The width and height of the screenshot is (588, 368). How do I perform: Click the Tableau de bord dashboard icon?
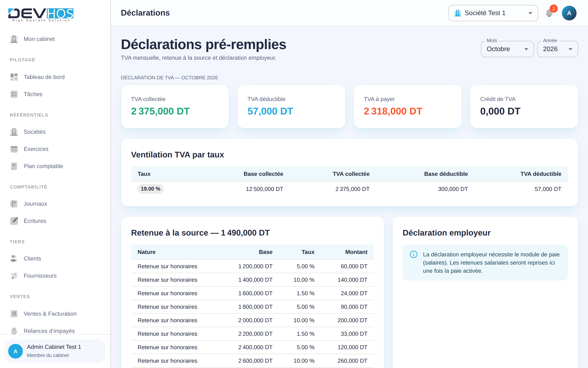pos(14,77)
